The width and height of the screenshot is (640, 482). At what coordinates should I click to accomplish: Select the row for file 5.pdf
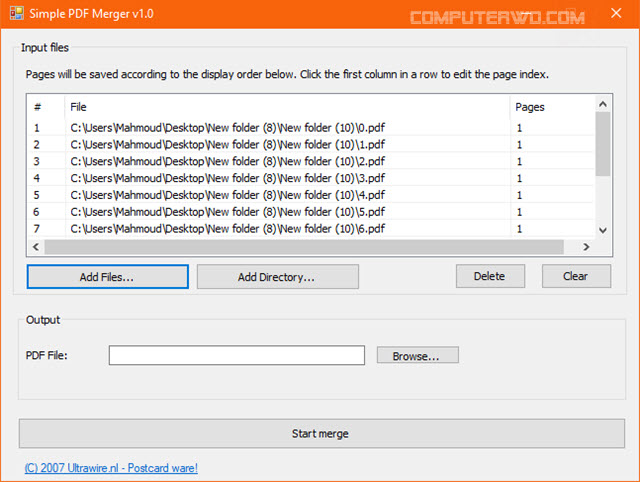[x=310, y=212]
